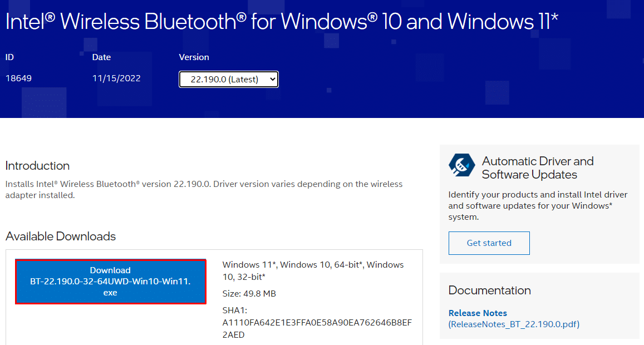Click the introduction paragraph about version 22.190.0
Screen dimensions: 644x345
pyautogui.click(x=204, y=189)
